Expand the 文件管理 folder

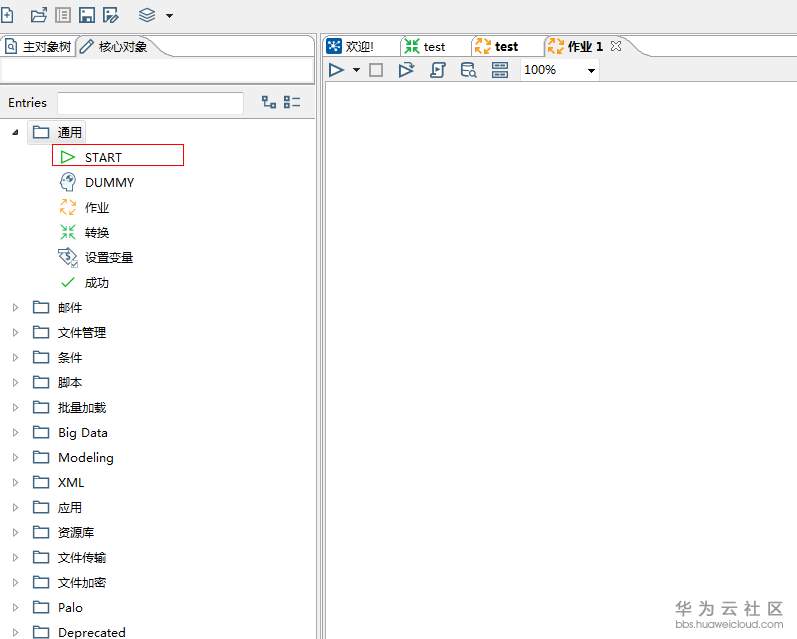pyautogui.click(x=15, y=332)
